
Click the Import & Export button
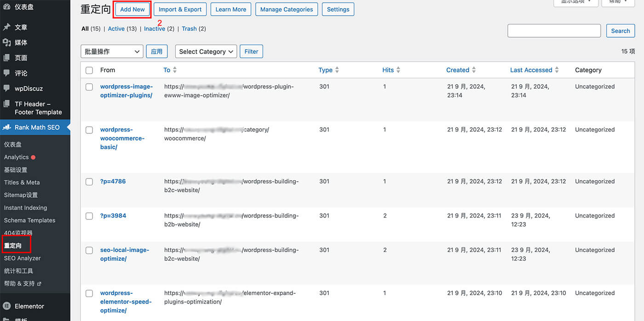coord(180,9)
